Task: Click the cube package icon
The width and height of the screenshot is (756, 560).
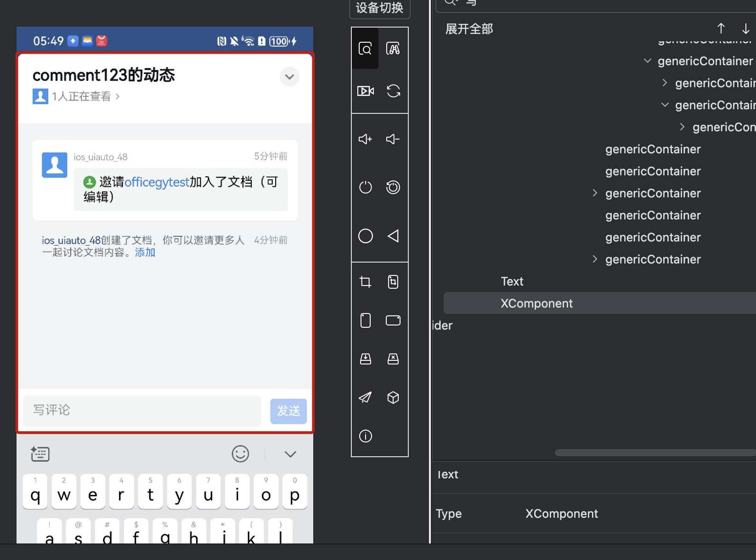Action: tap(393, 397)
